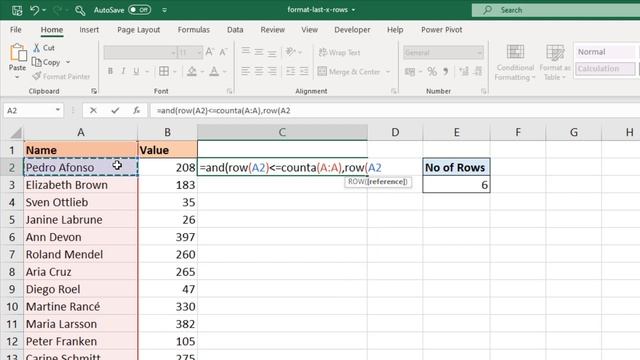The width and height of the screenshot is (640, 360).
Task: Click the No of Rows value 6 cell
Action: (456, 185)
